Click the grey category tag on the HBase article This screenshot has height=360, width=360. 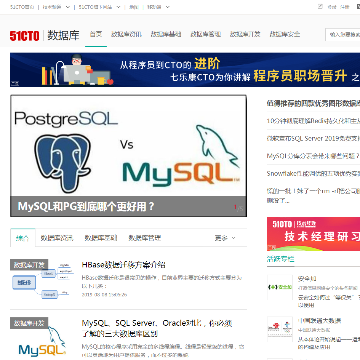coord(29,265)
